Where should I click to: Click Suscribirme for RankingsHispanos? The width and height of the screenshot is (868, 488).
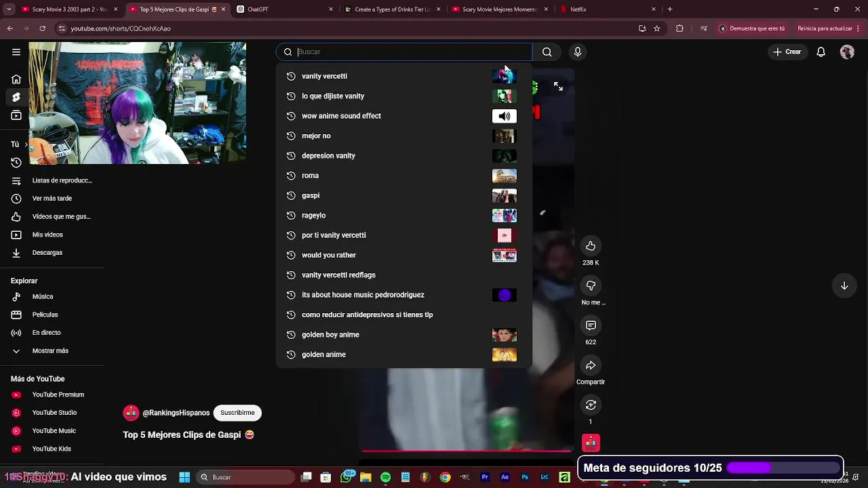click(237, 413)
